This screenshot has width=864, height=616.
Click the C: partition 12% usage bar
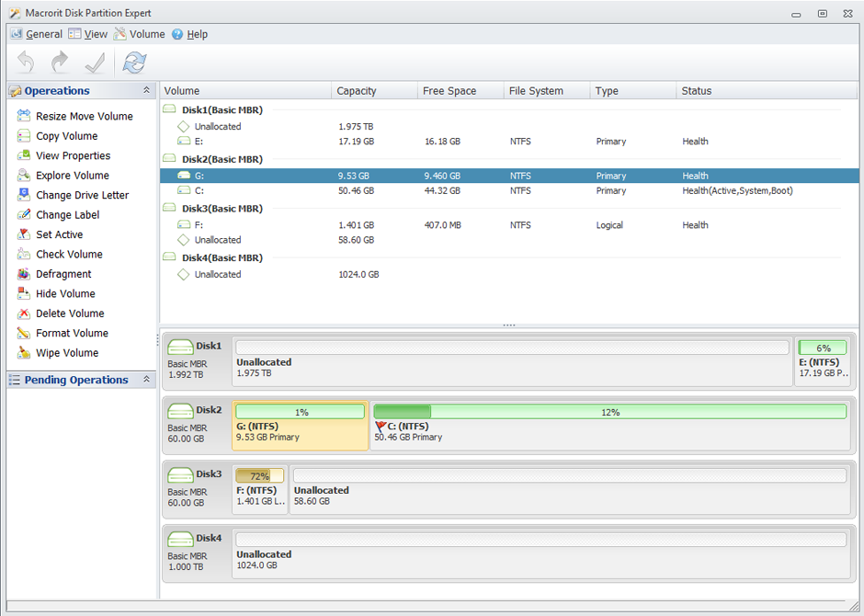(x=610, y=412)
